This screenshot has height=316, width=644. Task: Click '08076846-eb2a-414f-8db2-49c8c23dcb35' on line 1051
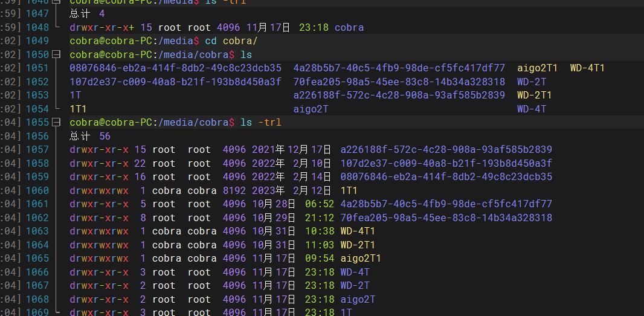pos(175,68)
